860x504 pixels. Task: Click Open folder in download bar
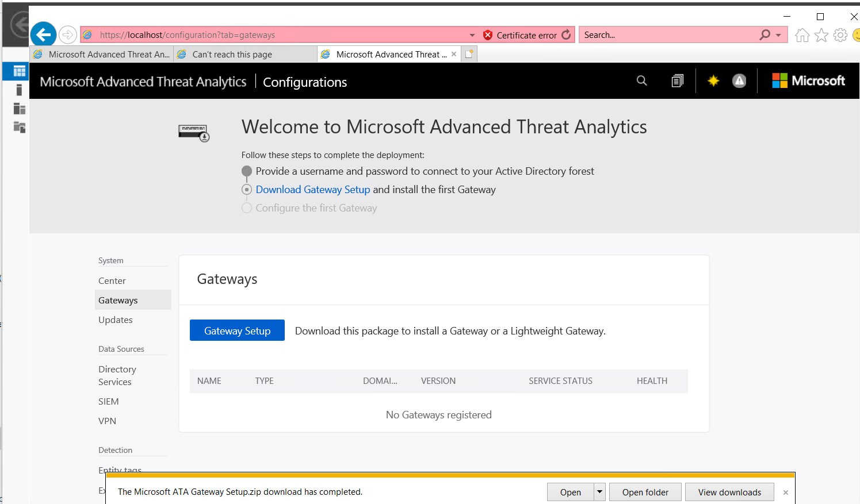click(645, 492)
